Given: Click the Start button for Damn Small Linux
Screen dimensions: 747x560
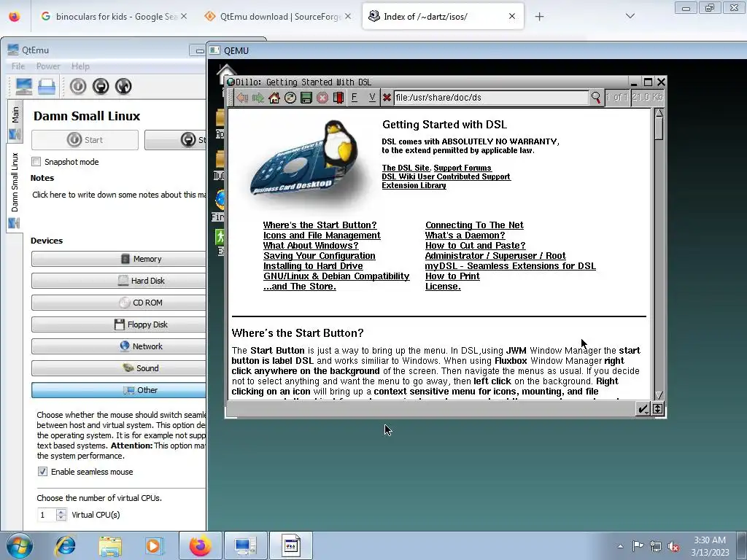Looking at the screenshot, I should (x=85, y=140).
